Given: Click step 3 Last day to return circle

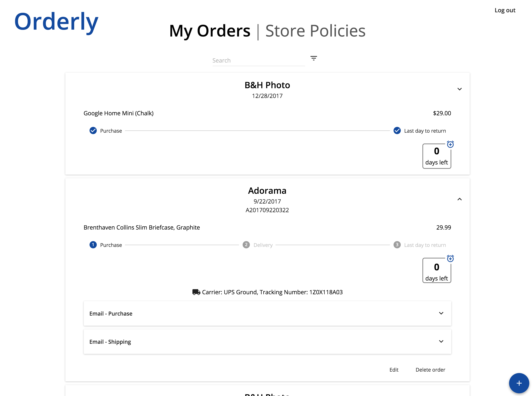Looking at the screenshot, I should coord(397,245).
